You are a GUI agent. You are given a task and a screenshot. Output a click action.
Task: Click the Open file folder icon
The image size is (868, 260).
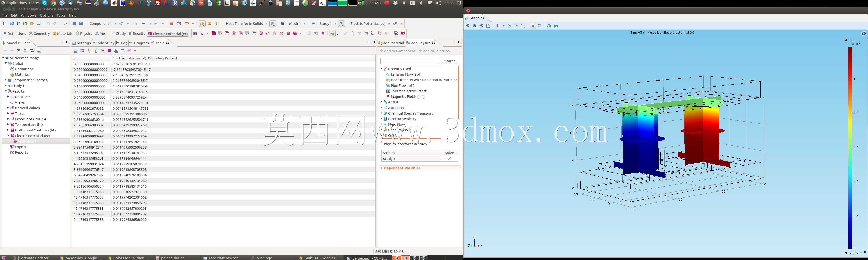click(x=32, y=24)
